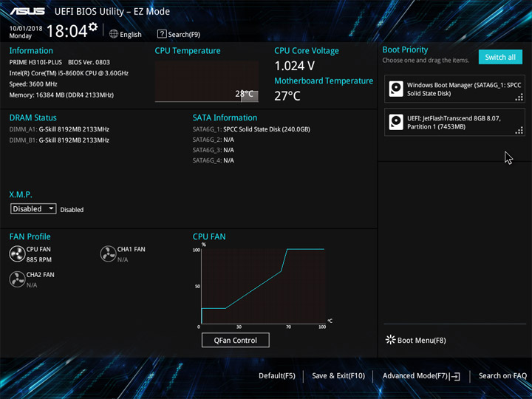Click the DRAM Status heading
The width and height of the screenshot is (532, 399).
pyautogui.click(x=33, y=117)
